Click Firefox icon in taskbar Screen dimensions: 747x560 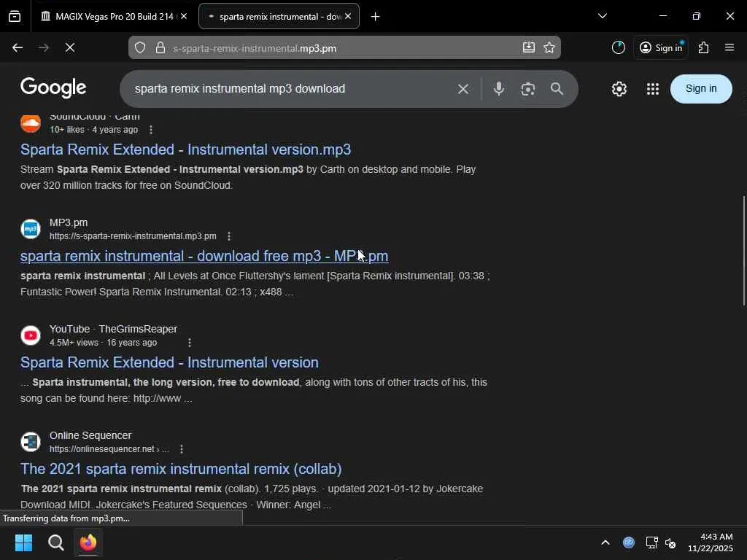pos(88,542)
